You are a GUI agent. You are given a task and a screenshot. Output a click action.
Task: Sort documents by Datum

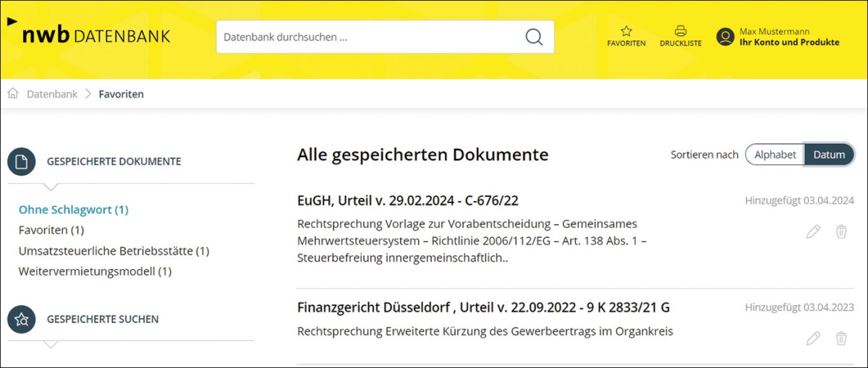[x=829, y=155]
